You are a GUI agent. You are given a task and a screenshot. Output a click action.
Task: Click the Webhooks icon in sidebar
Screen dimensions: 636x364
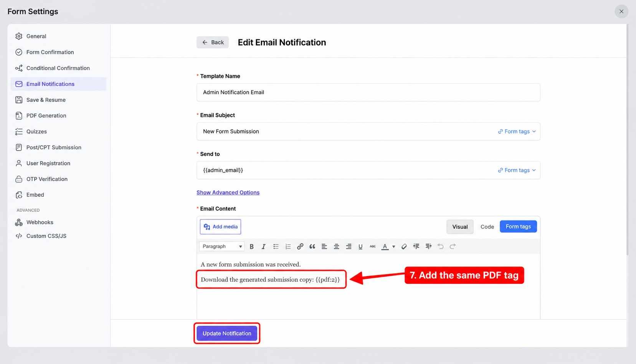coord(19,222)
